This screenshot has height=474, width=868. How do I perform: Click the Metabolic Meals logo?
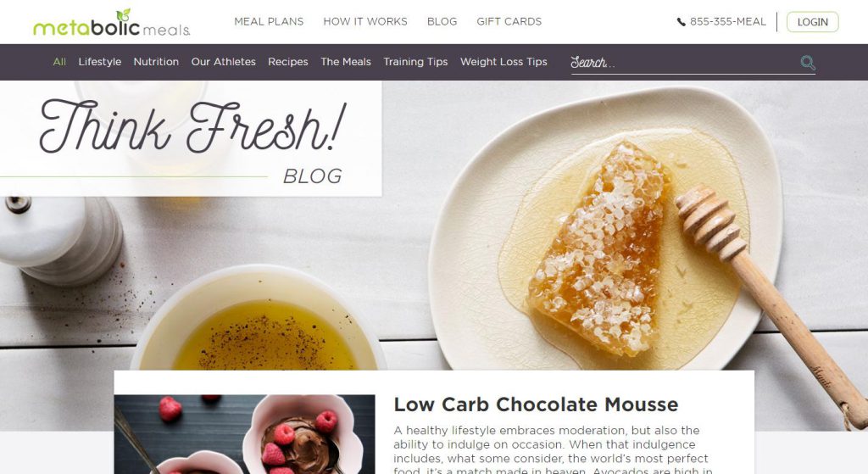tap(112, 23)
